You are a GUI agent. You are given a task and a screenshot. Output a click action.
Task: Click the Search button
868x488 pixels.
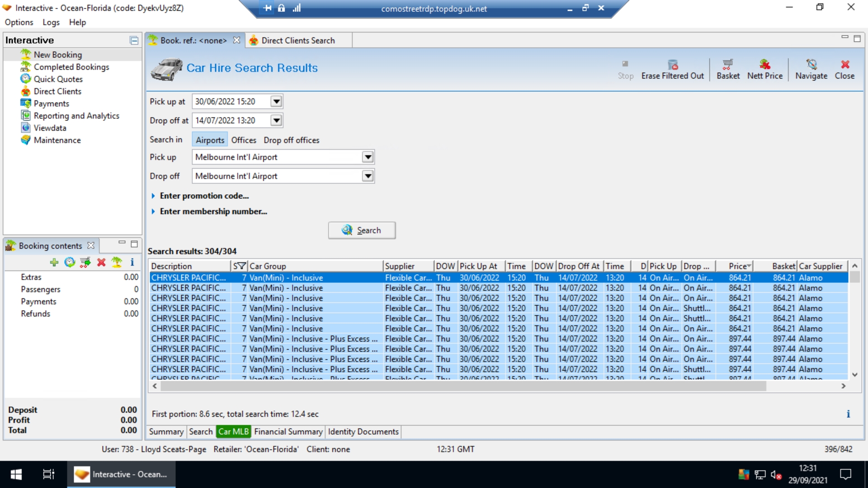click(362, 230)
